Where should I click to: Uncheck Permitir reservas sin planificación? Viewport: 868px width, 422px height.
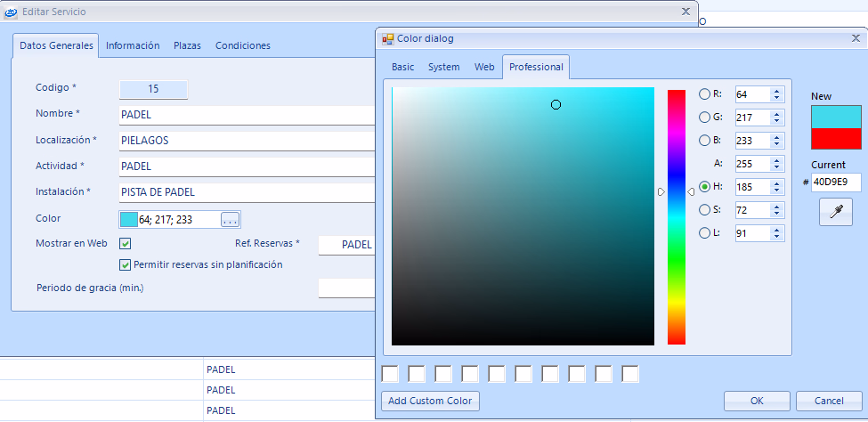126,264
